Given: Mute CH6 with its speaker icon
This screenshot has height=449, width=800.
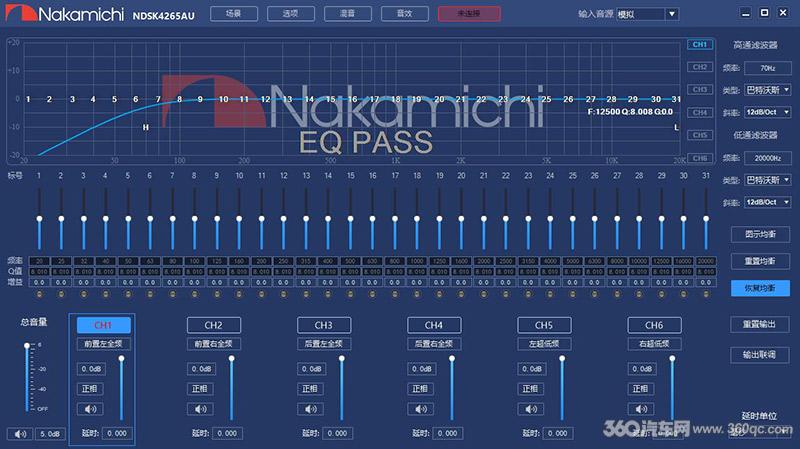Looking at the screenshot, I should click(641, 409).
